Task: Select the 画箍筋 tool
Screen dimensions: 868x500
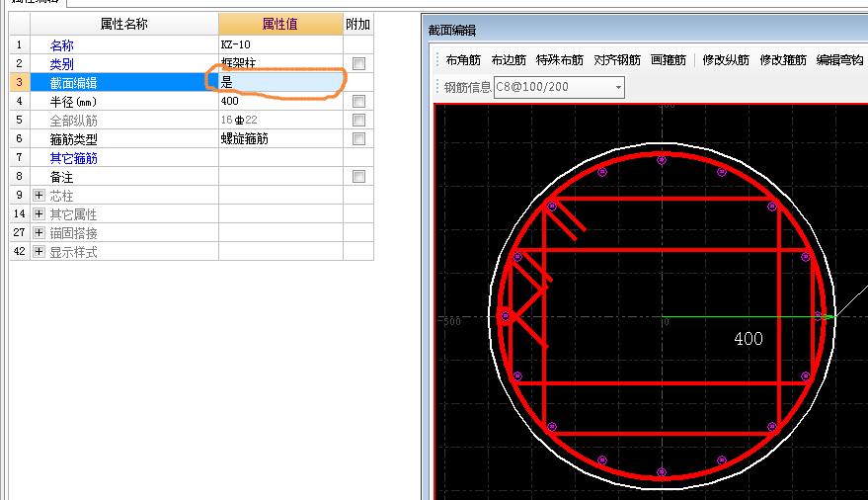Action: click(669, 60)
